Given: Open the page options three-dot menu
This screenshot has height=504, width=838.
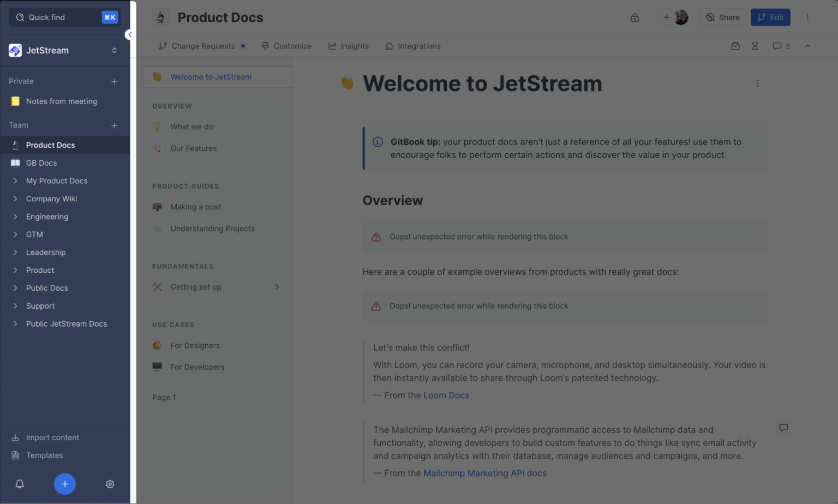Looking at the screenshot, I should [757, 83].
